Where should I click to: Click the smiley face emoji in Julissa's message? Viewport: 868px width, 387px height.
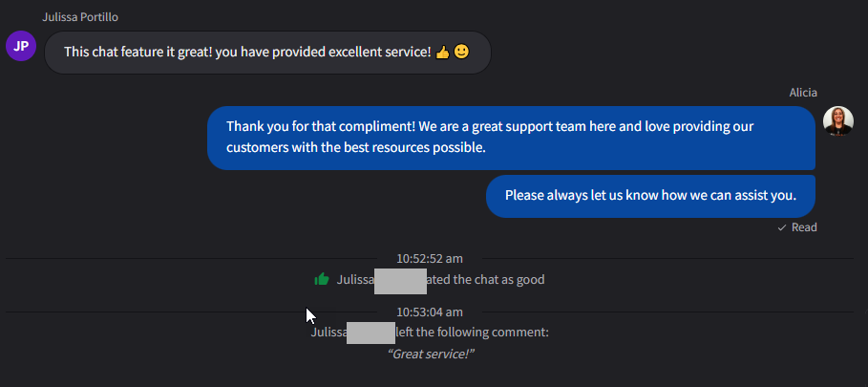coord(461,52)
